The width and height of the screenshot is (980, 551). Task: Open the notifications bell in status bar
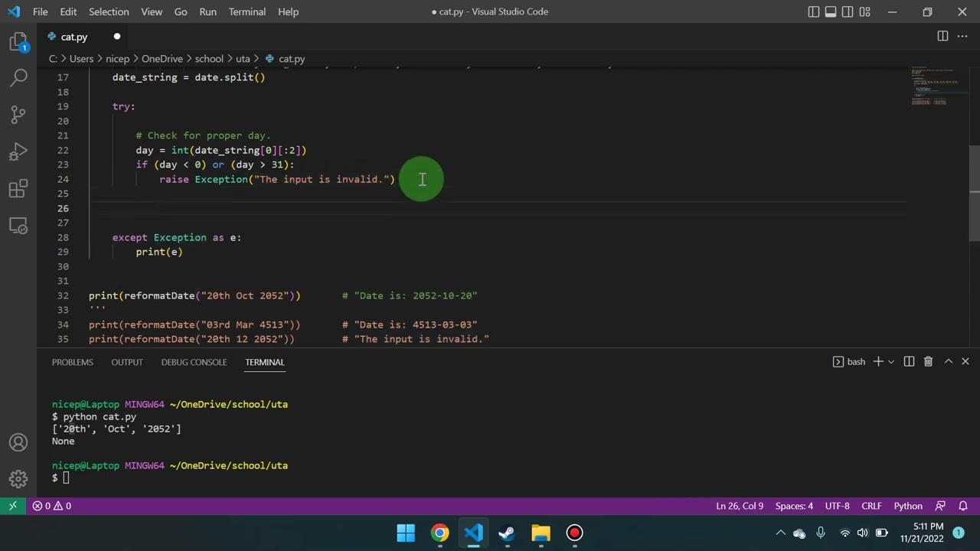[963, 506]
